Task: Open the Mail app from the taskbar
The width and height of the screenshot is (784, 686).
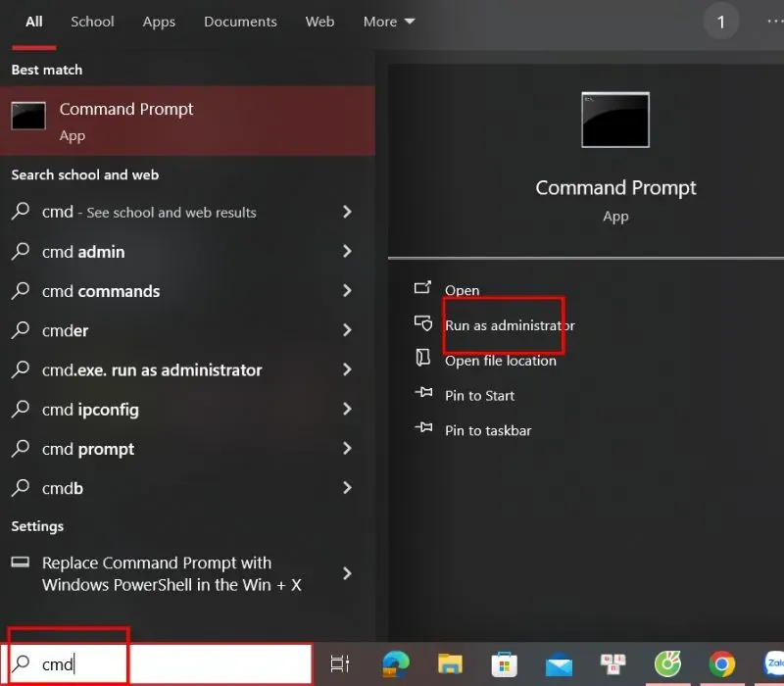Action: (559, 663)
